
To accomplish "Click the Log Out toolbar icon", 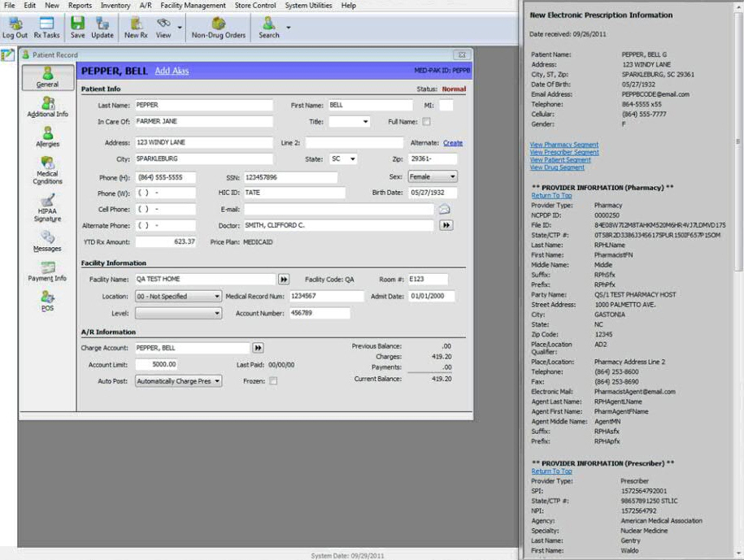I will pyautogui.click(x=14, y=28).
